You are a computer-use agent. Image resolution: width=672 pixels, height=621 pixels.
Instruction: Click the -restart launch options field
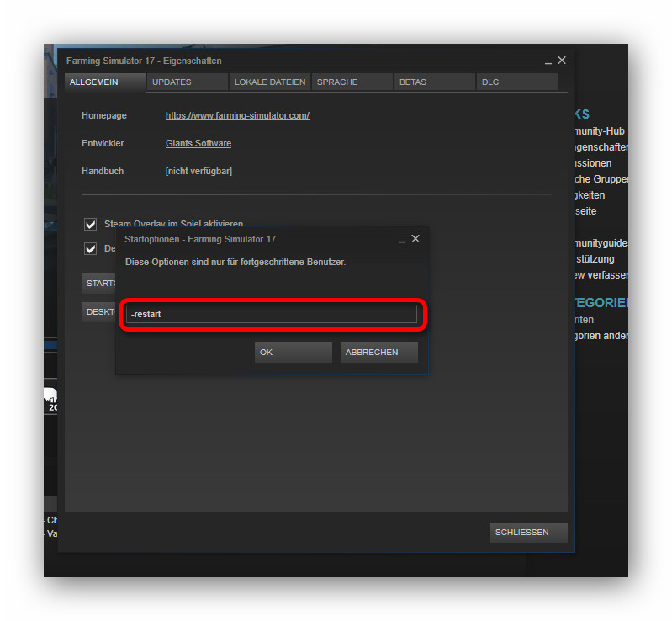tap(272, 315)
